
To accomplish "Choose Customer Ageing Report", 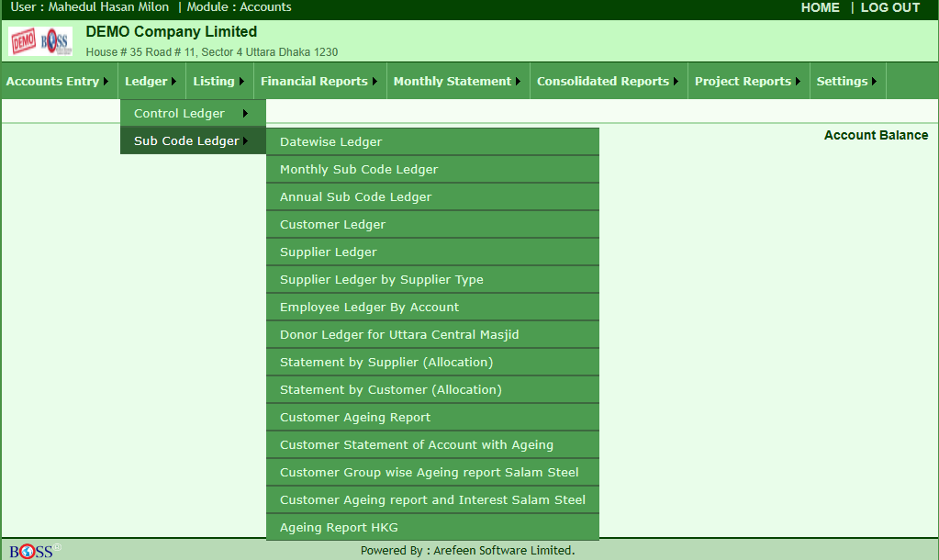I will click(x=432, y=418).
